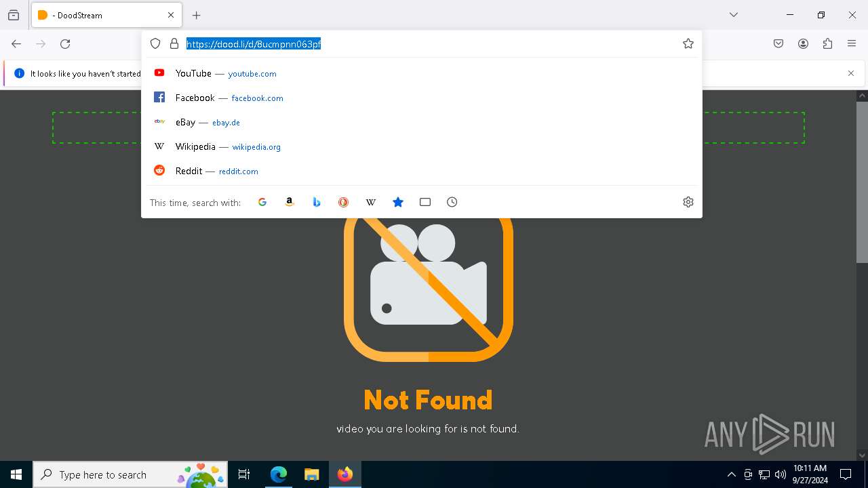Viewport: 868px width, 488px height.
Task: Open the Firefox View button
Action: pos(14,15)
